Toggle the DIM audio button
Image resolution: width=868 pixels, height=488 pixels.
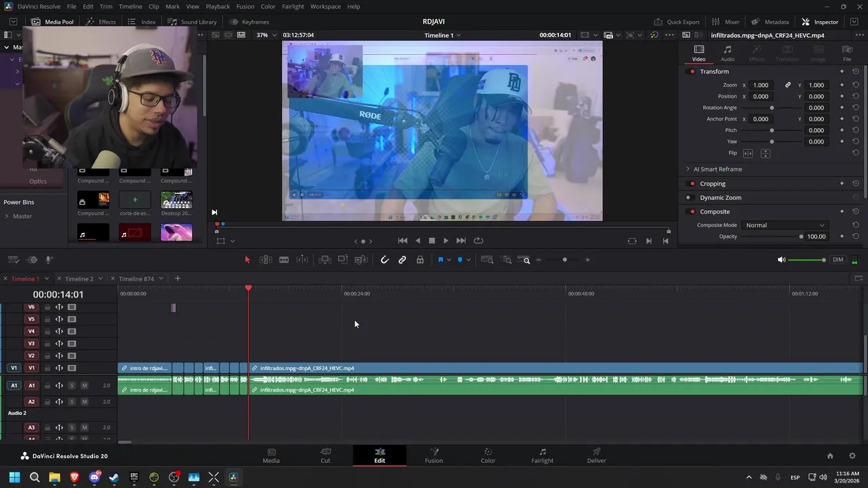coord(838,260)
